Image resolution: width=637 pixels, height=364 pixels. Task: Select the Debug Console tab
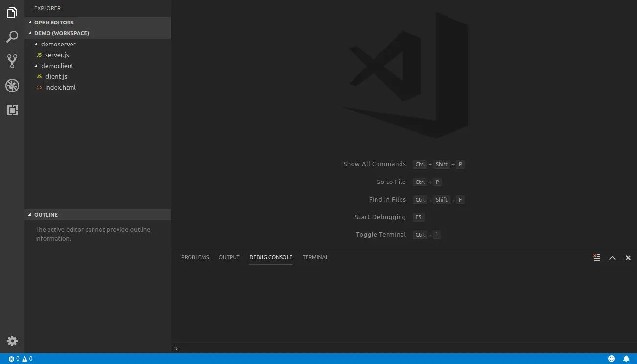pyautogui.click(x=271, y=257)
